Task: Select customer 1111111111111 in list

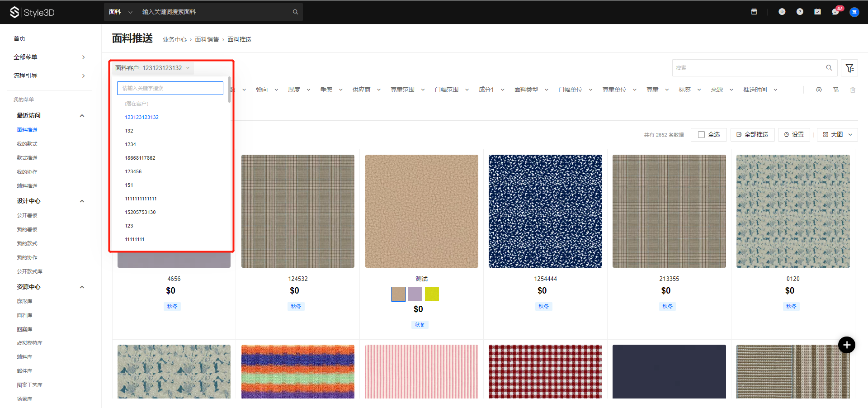Action: 141,199
